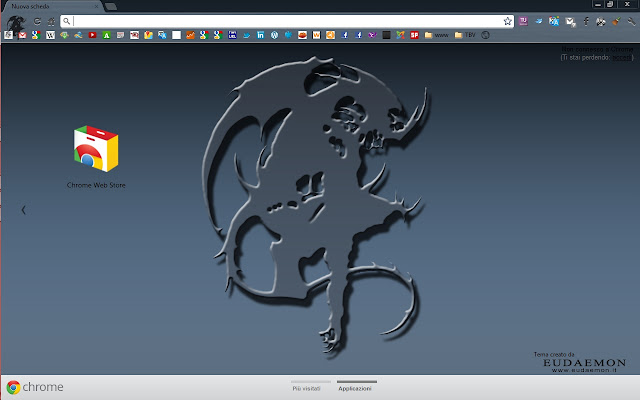The image size is (640, 400).
Task: Switch to the Più visitati section
Action: [307, 388]
